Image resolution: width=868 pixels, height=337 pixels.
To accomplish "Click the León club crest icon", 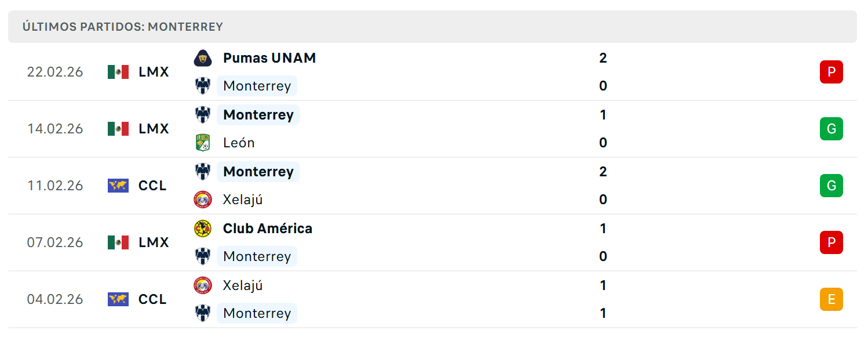I will [x=203, y=143].
